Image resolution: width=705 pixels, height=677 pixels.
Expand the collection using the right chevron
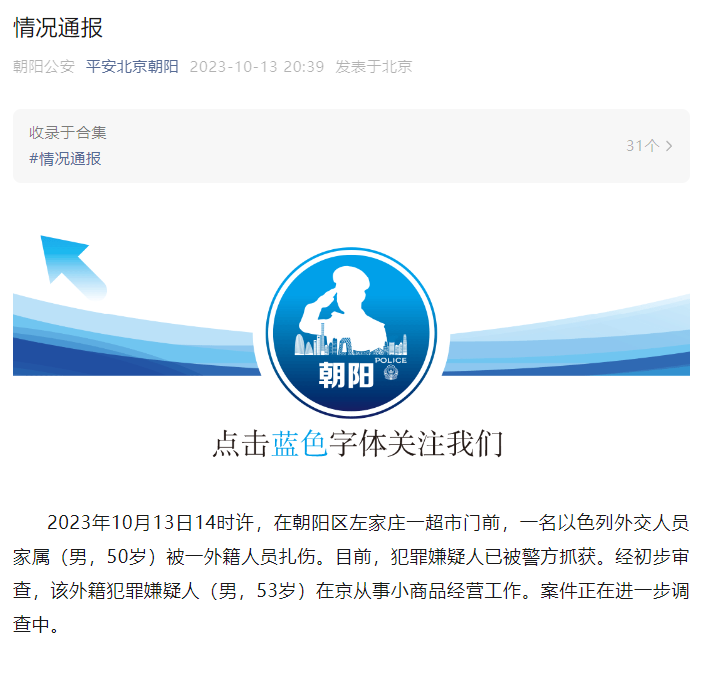669,146
